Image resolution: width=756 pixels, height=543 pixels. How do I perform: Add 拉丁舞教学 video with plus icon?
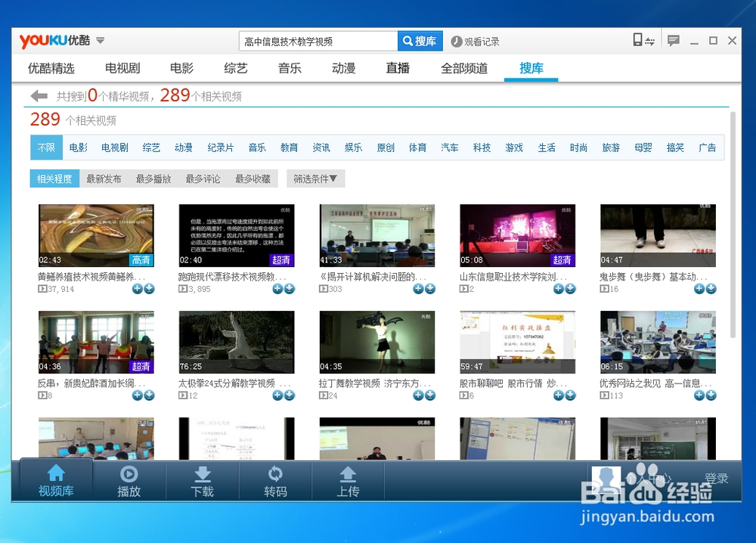pos(419,396)
